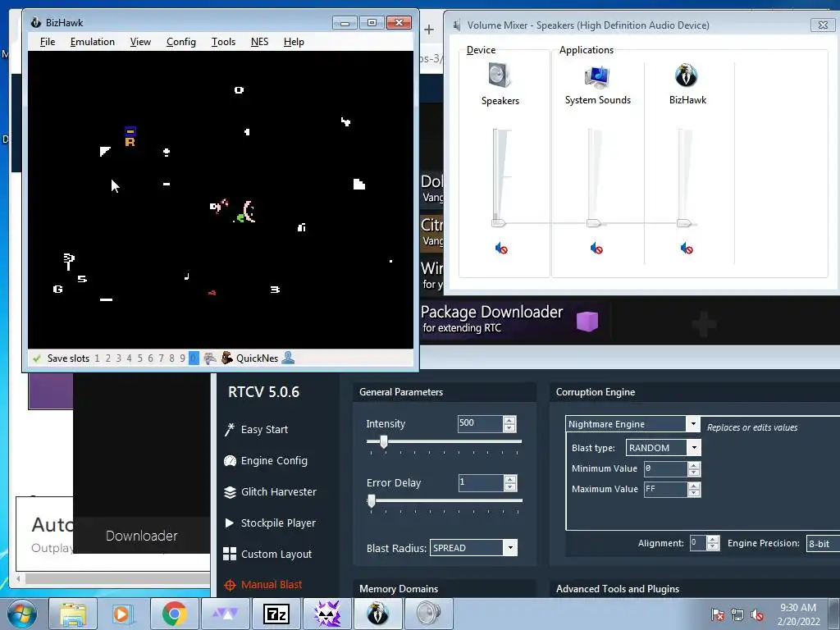
Task: Click the QuickNes core icon in status bar
Action: (227, 358)
